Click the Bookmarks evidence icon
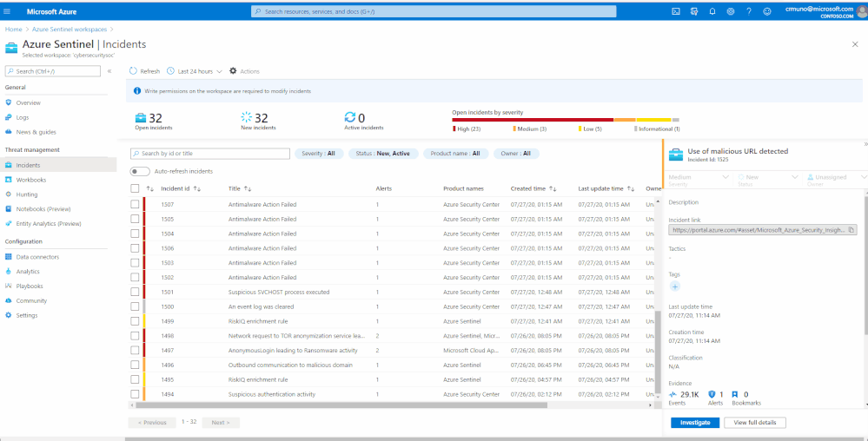Screen dimensions: 868x441 tap(735, 394)
